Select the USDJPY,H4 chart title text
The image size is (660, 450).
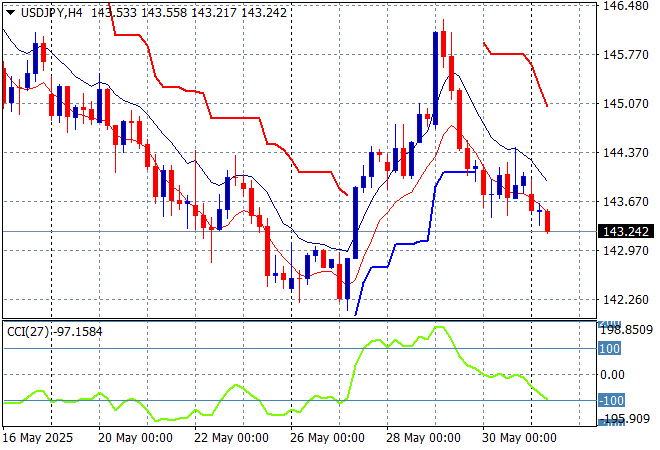tap(52, 11)
